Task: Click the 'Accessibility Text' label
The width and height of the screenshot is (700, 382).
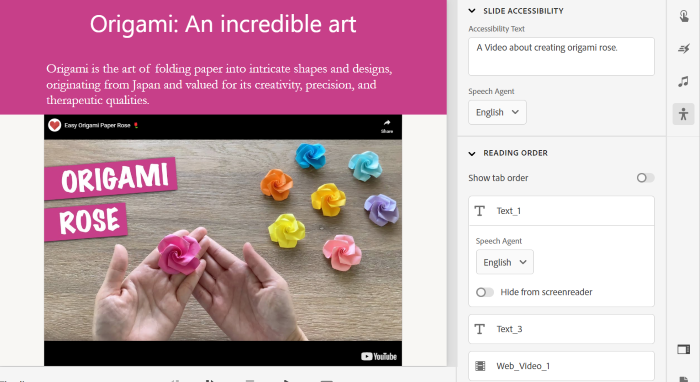Action: 496,29
